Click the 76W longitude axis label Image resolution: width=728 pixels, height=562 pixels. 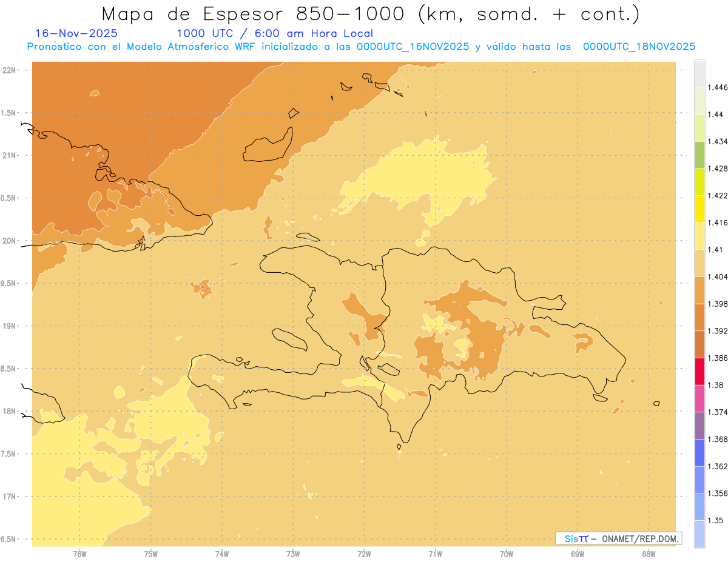click(79, 554)
